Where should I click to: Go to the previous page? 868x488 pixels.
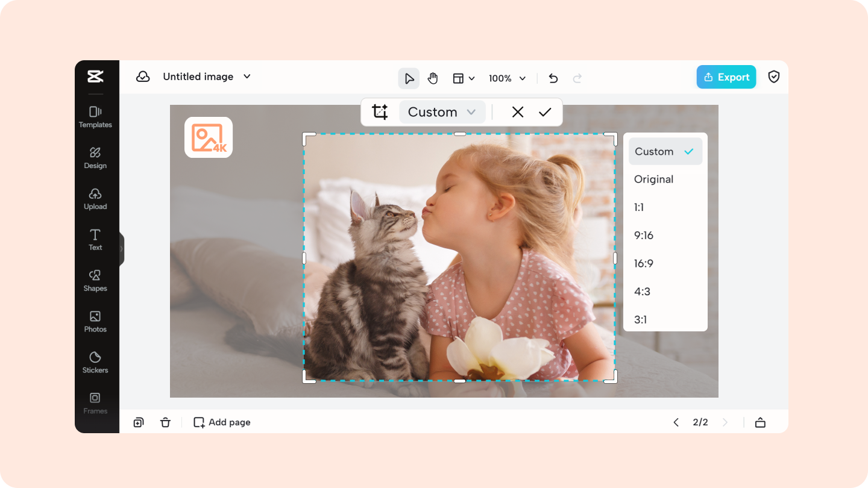coord(676,422)
